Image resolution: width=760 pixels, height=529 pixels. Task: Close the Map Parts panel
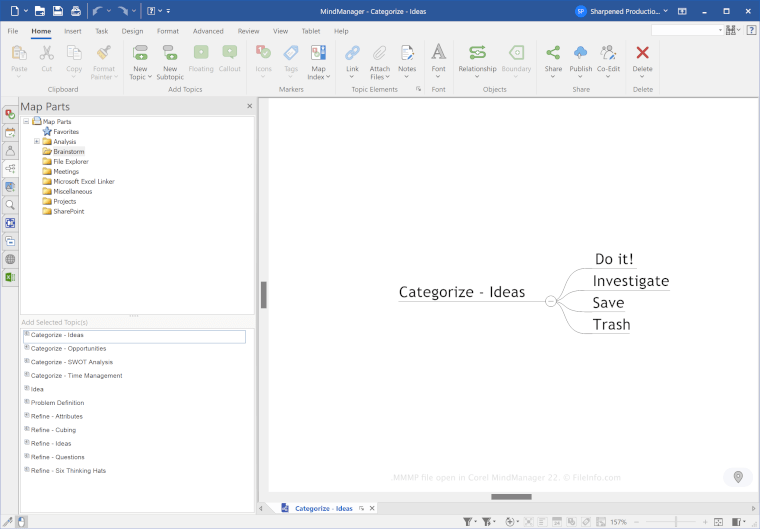tap(250, 106)
